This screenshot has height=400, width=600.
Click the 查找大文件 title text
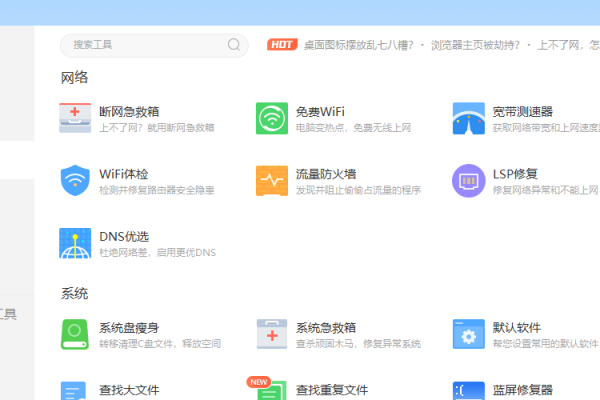pos(129,390)
